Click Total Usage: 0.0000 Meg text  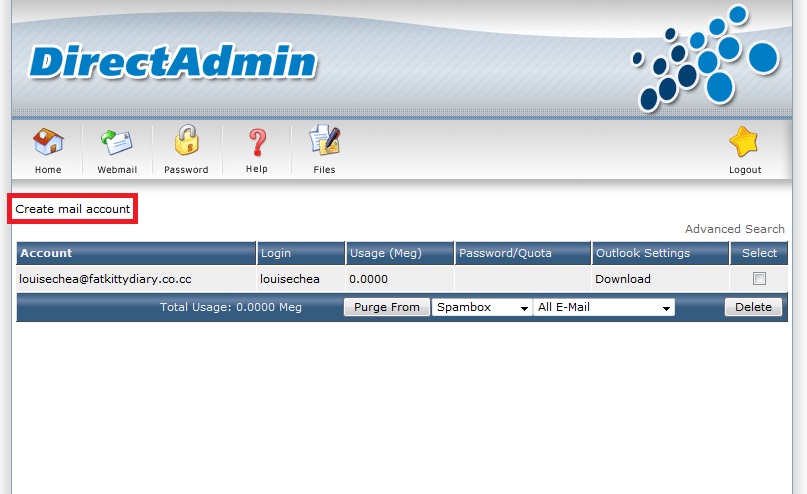click(x=231, y=307)
